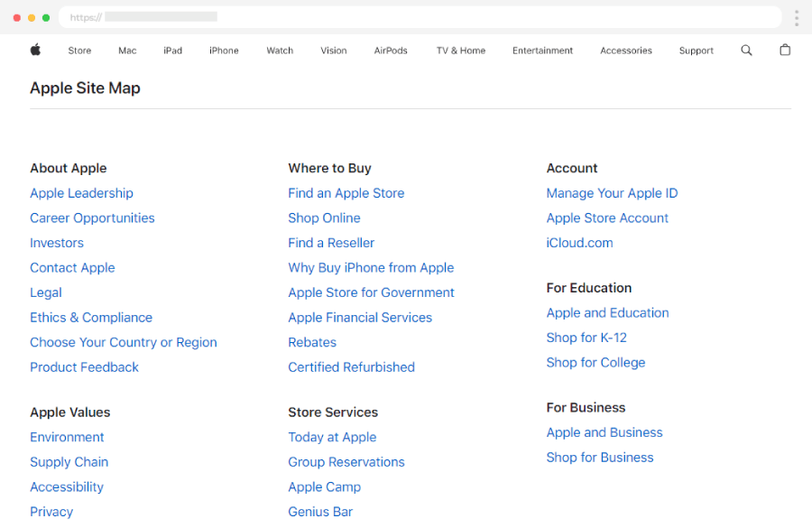This screenshot has height=528, width=812.
Task: Go to the AirPods navigation item
Action: click(x=391, y=51)
